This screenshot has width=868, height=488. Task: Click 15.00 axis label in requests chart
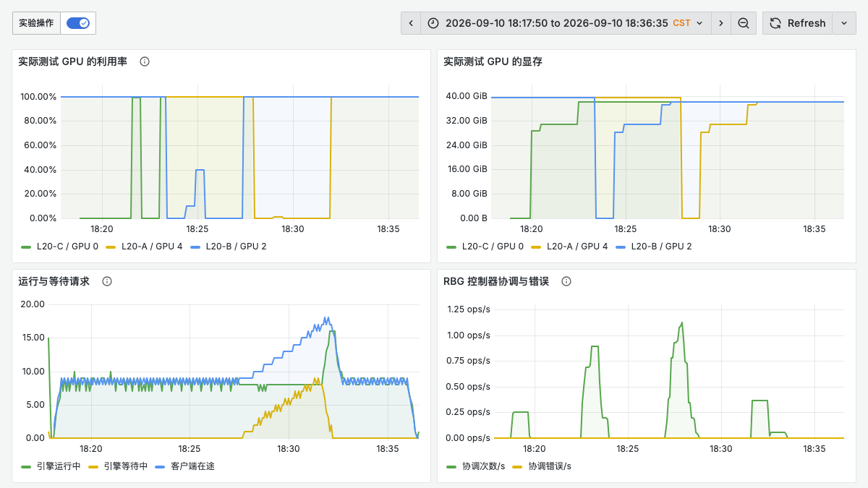(x=34, y=338)
